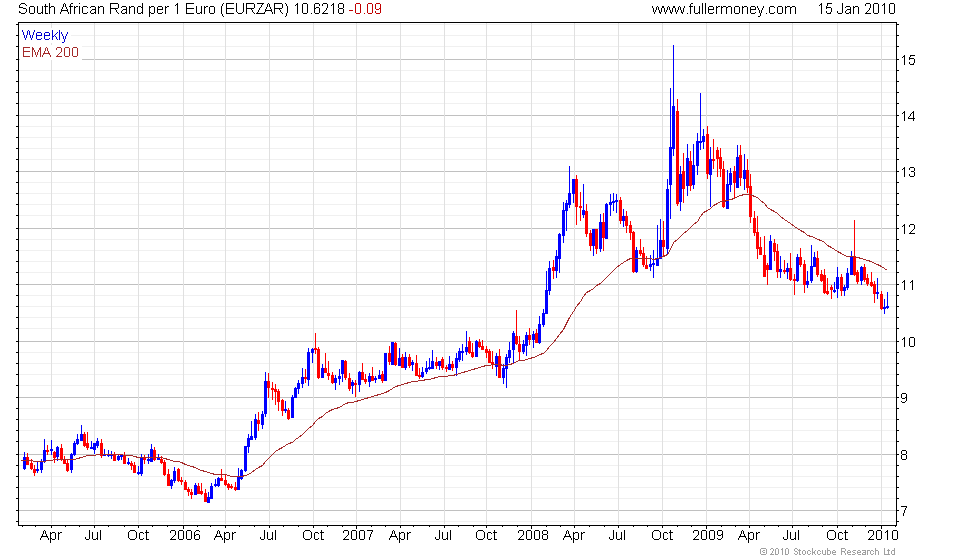This screenshot has height=560, width=980.
Task: Click the chart date '15 Jan 2010'
Action: click(856, 9)
